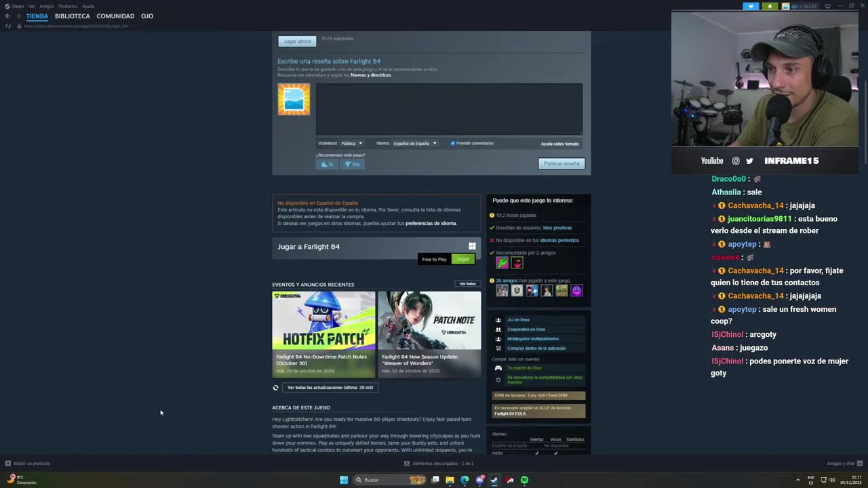868x488 pixels.
Task: Click the purple smiley friend avatar
Action: click(576, 290)
